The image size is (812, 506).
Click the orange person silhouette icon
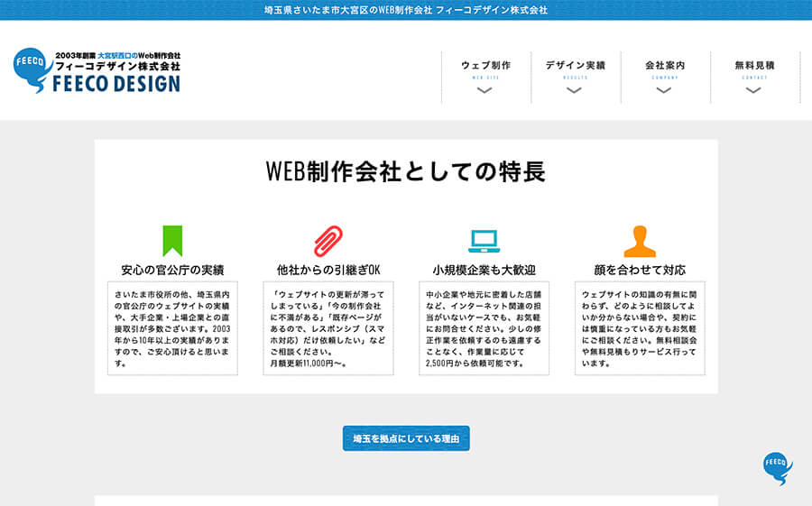[x=640, y=241]
